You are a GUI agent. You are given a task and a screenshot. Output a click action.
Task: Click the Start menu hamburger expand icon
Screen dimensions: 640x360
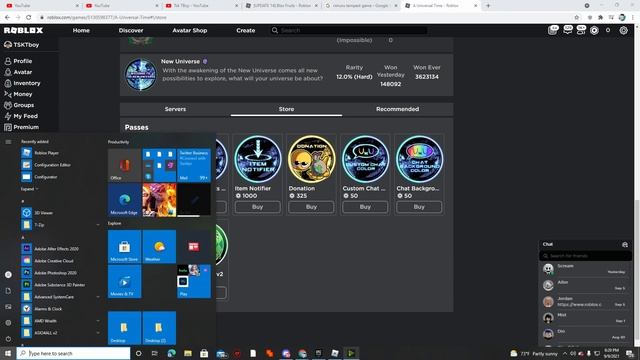coord(8,142)
